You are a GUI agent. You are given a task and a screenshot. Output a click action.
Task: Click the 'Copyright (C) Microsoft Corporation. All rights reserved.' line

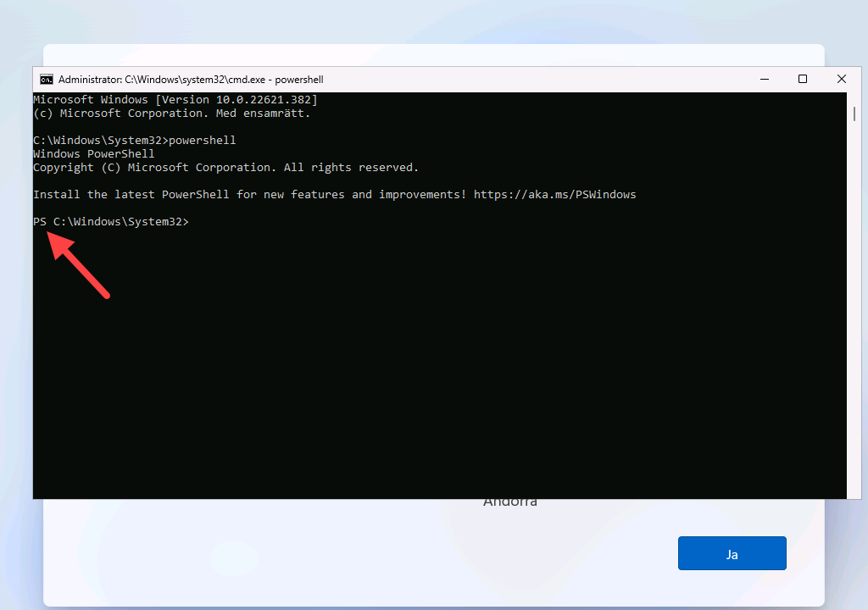point(225,167)
